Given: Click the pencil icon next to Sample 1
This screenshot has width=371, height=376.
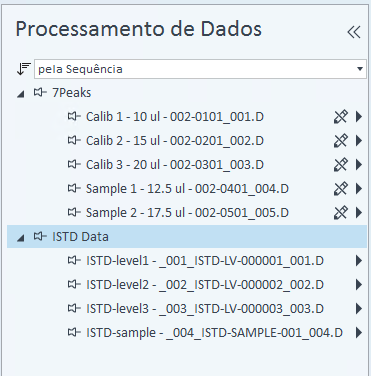Looking at the screenshot, I should click(x=341, y=189).
